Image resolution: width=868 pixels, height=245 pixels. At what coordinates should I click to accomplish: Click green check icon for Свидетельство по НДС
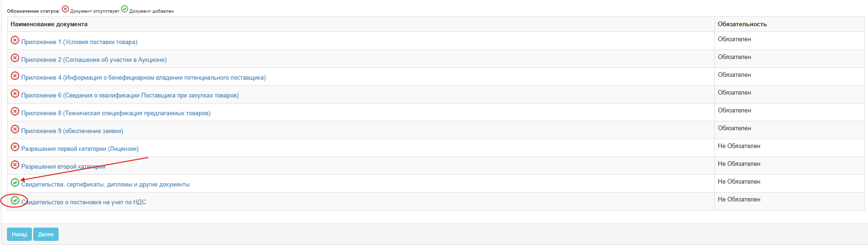(x=15, y=200)
